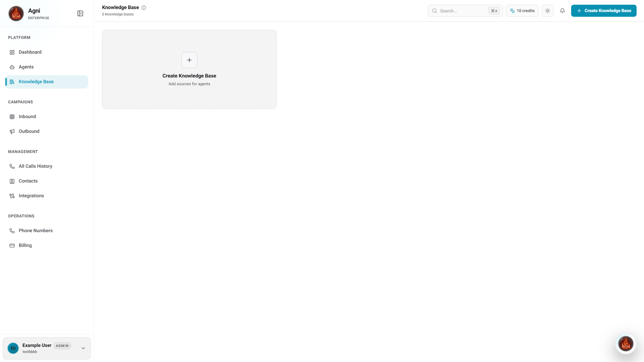Open All Calls History
Image resolution: width=644 pixels, height=362 pixels.
(47, 166)
